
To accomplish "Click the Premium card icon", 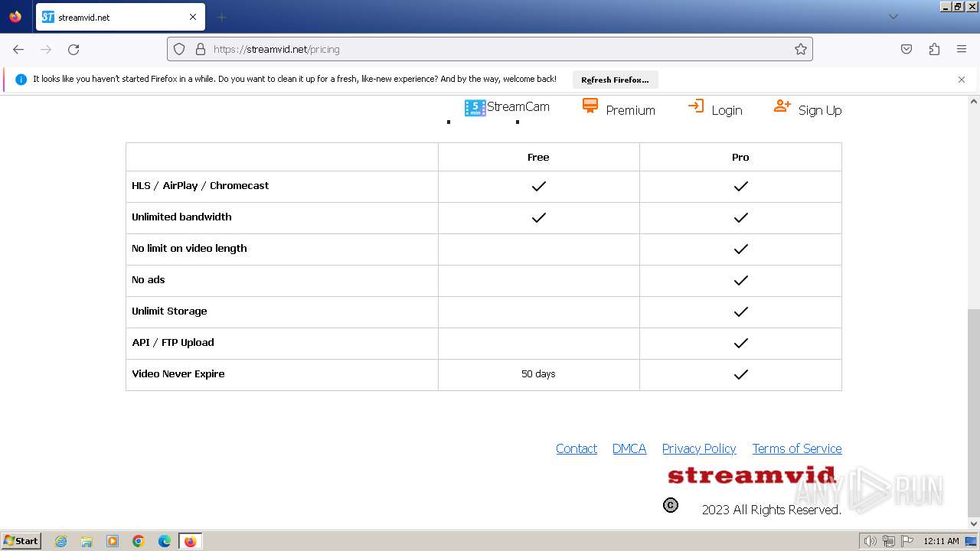I will (x=590, y=106).
